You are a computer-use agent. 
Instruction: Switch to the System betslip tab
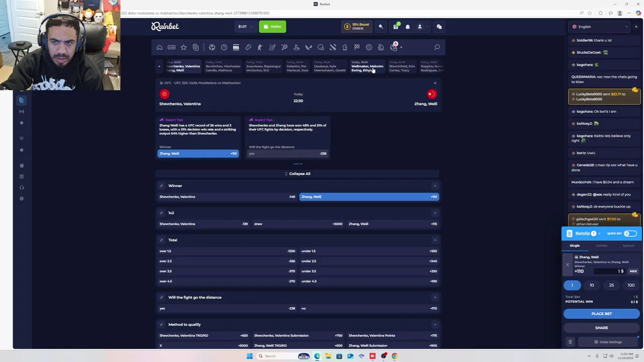pos(628,246)
